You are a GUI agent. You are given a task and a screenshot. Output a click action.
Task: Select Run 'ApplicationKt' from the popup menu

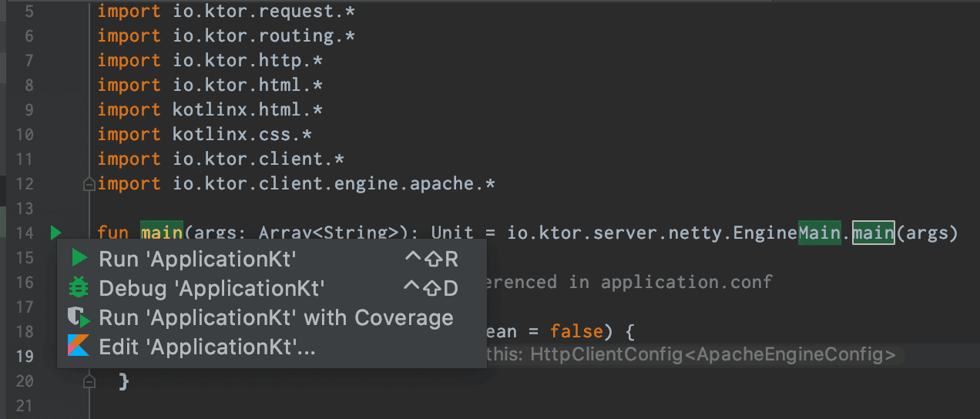197,259
